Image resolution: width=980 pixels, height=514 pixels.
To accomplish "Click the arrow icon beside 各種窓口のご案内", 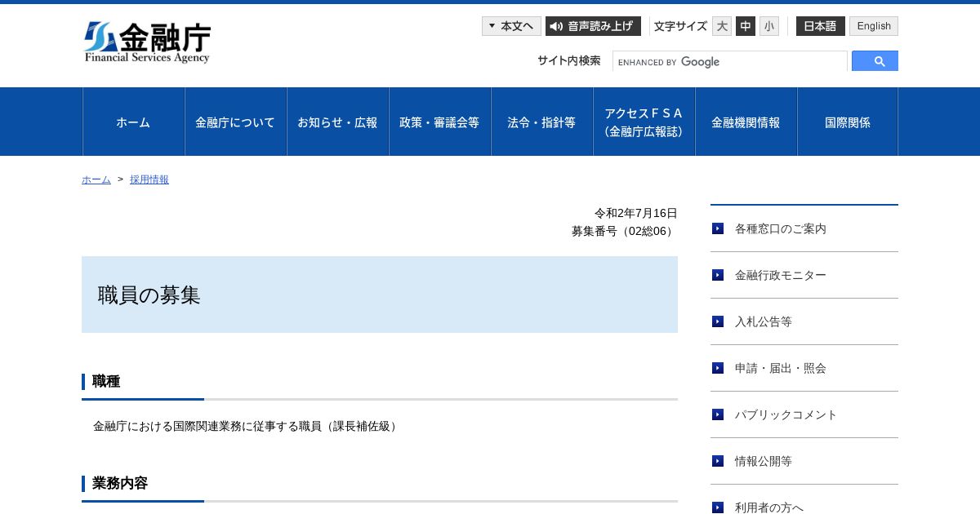I will click(x=718, y=228).
